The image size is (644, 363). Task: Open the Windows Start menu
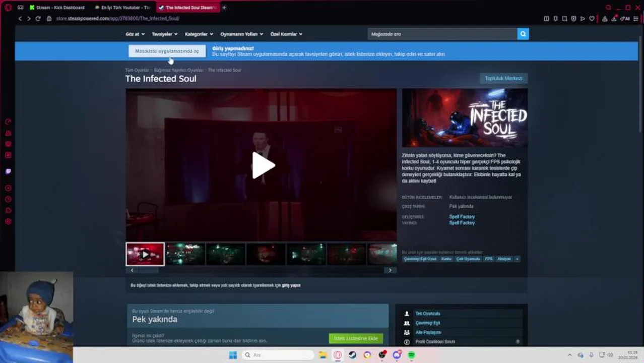tap(233, 355)
